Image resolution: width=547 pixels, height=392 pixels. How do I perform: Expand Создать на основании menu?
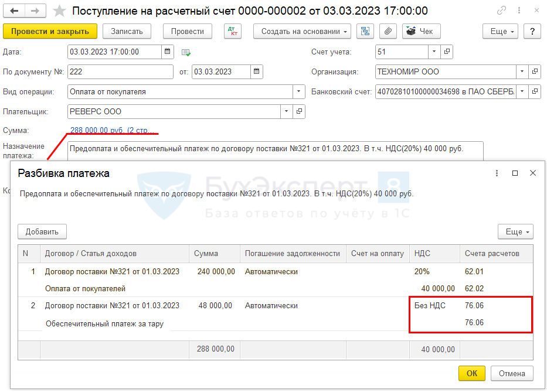302,32
